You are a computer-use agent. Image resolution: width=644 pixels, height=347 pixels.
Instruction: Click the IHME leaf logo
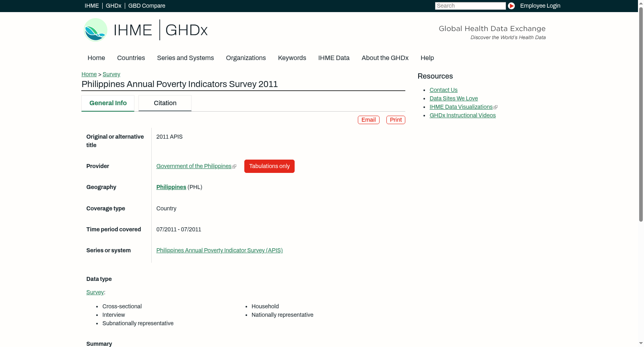tap(95, 30)
